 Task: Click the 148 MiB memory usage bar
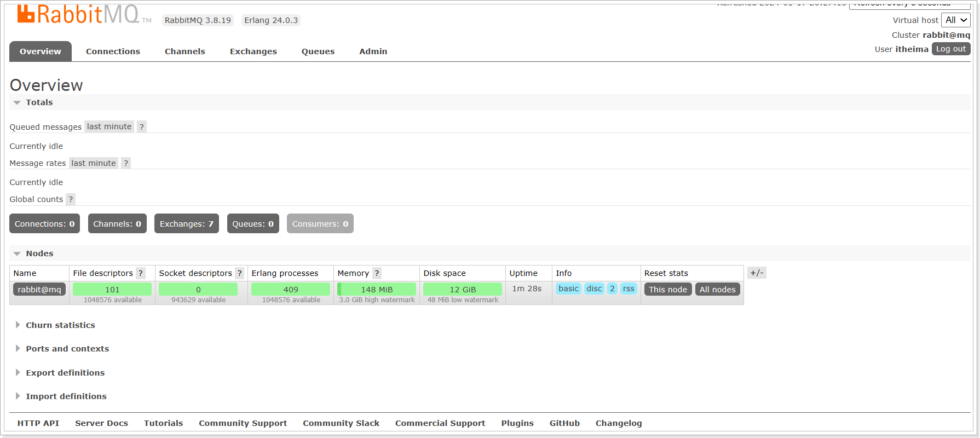click(377, 289)
